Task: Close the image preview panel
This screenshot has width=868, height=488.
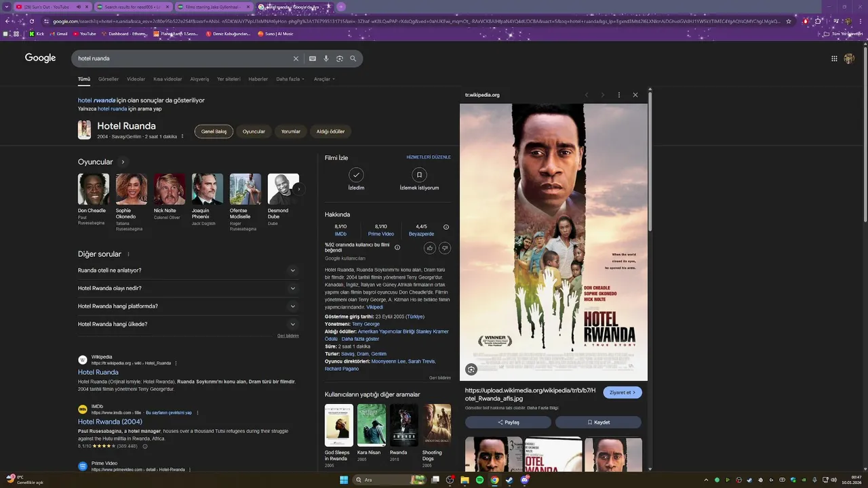Action: 635,95
